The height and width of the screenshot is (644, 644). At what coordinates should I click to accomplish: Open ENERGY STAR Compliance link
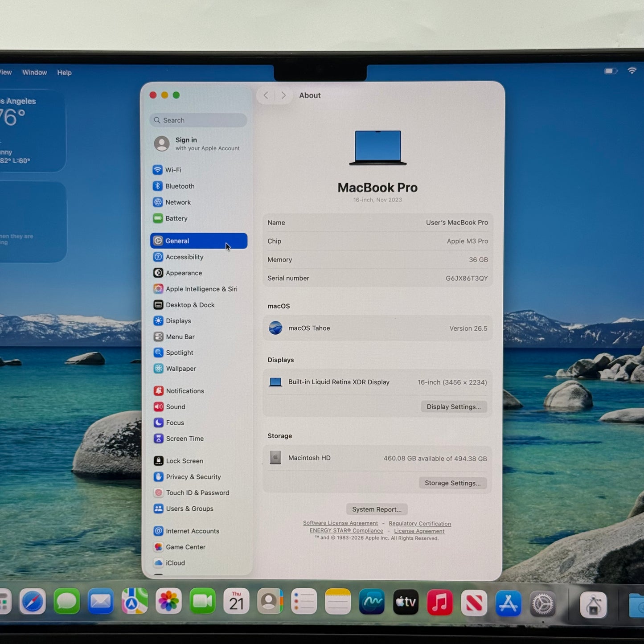click(346, 530)
